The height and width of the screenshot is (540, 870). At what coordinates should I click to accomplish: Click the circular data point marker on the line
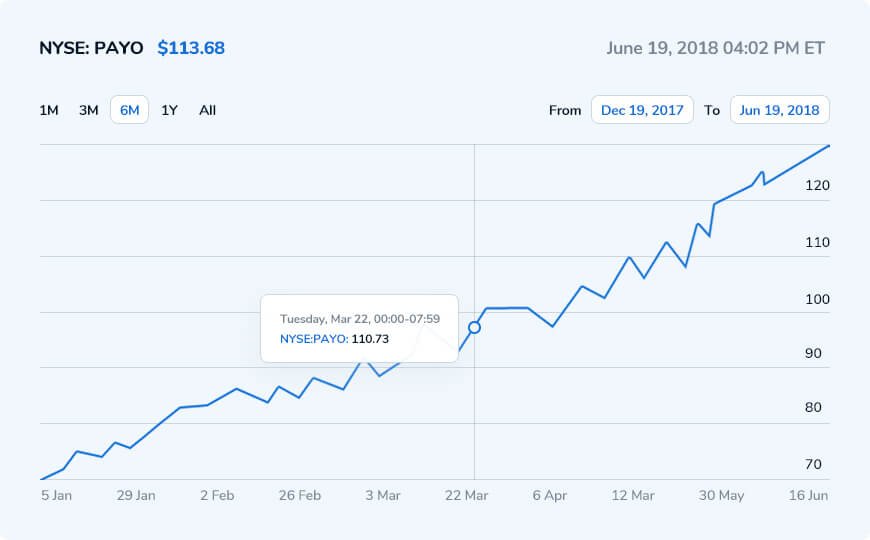[x=474, y=327]
